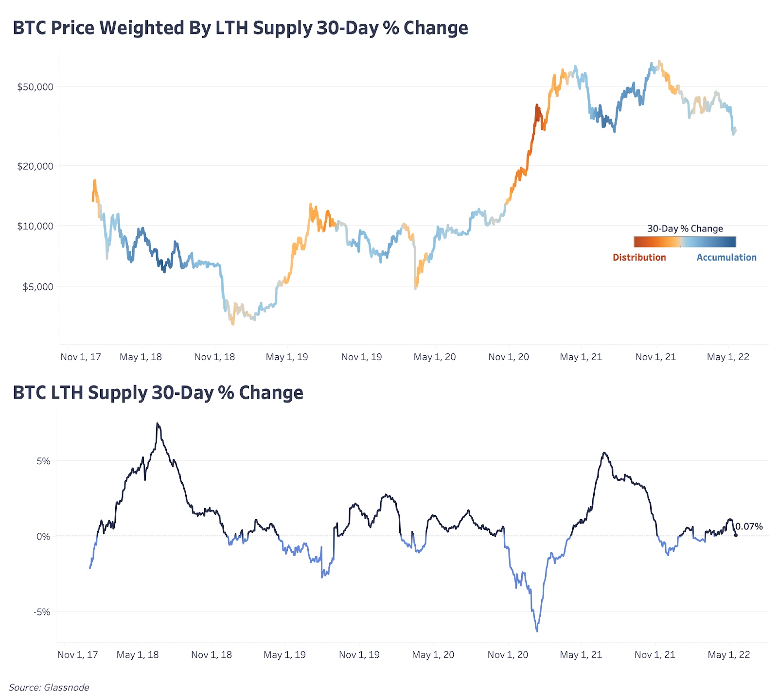Click the 30-Day % Change color gradient bar
Viewport: 778px width, 700px height.
[685, 242]
